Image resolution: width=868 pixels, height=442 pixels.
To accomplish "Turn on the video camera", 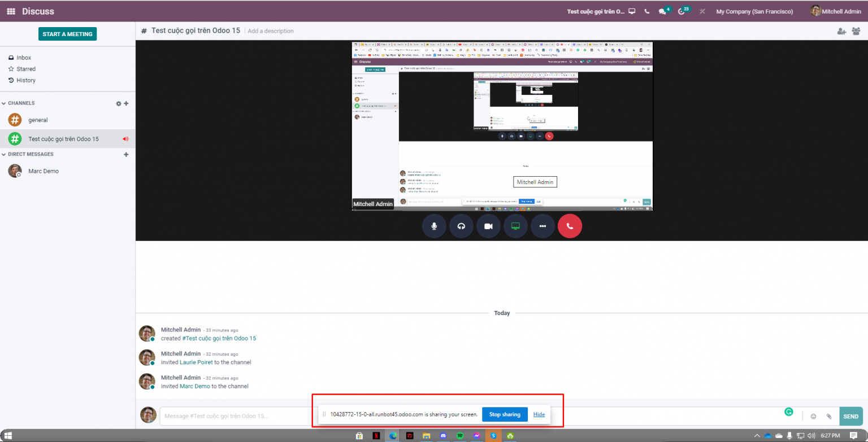I will point(488,226).
